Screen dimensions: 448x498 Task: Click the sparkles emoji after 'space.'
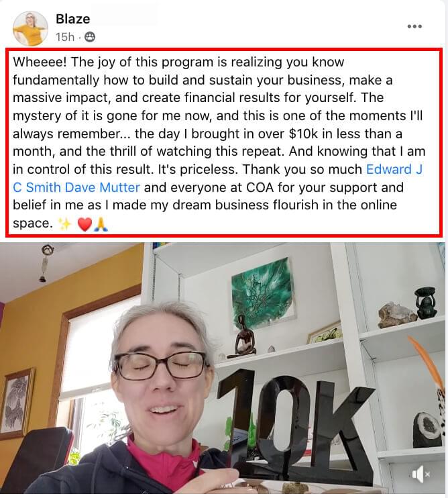(65, 224)
